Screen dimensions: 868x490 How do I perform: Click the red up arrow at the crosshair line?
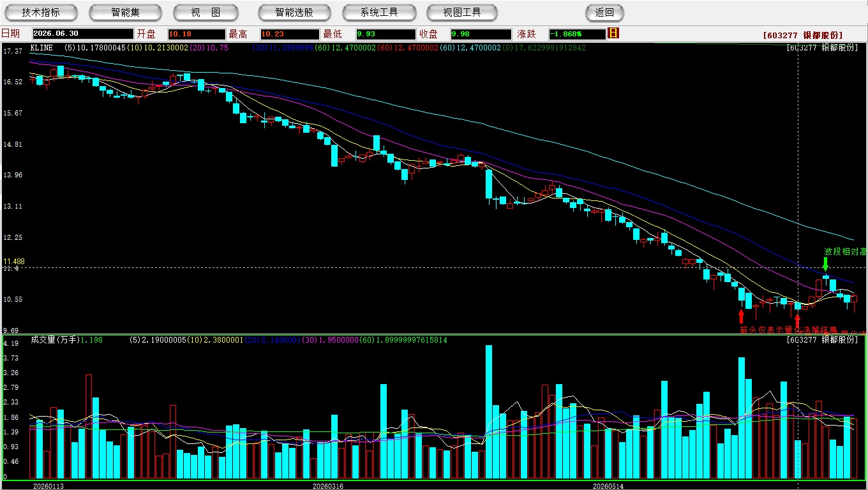pyautogui.click(x=797, y=320)
